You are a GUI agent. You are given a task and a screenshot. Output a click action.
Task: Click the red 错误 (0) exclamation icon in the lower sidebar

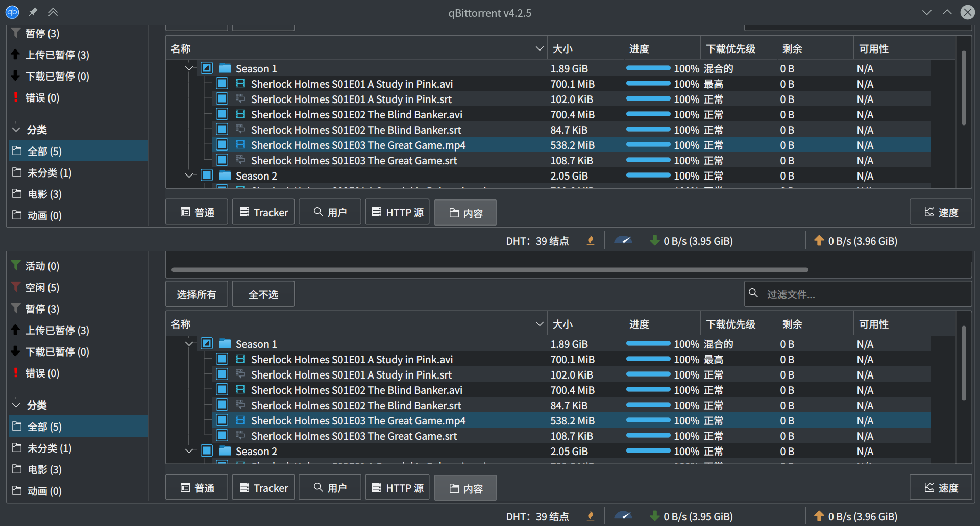click(16, 372)
